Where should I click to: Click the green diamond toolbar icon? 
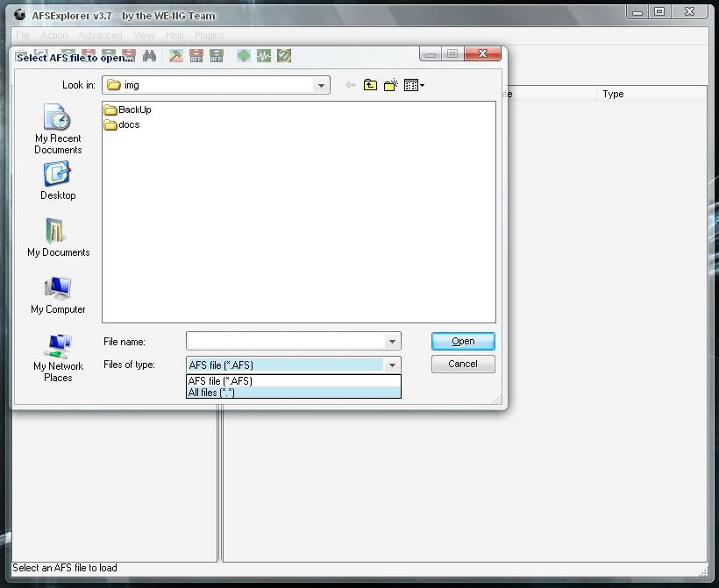tap(244, 56)
